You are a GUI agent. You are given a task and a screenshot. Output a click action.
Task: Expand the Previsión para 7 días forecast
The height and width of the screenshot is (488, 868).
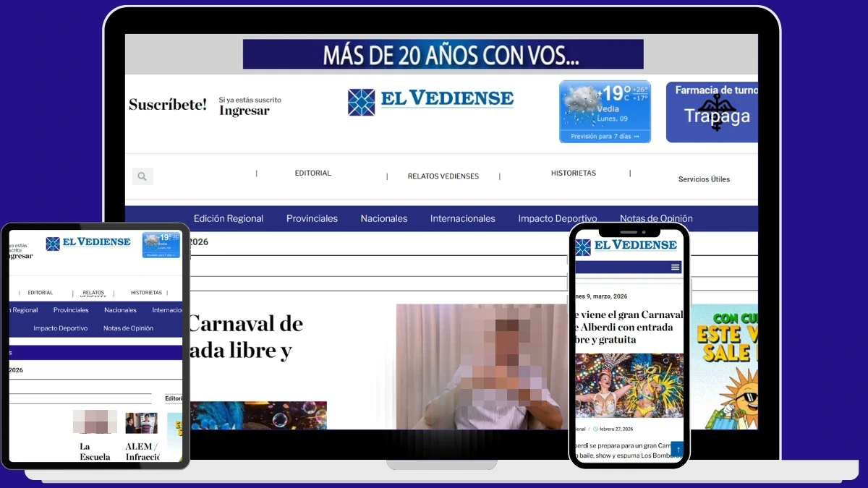(605, 136)
